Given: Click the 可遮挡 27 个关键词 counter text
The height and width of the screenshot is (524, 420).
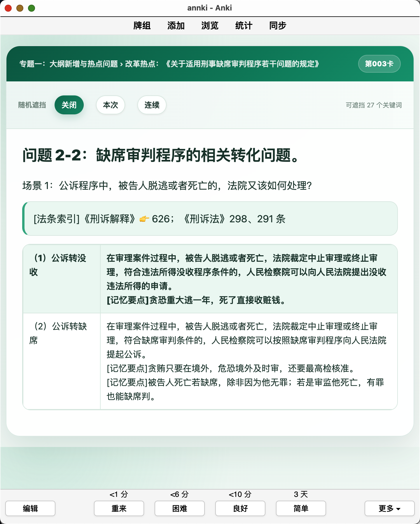Looking at the screenshot, I should coord(374,105).
